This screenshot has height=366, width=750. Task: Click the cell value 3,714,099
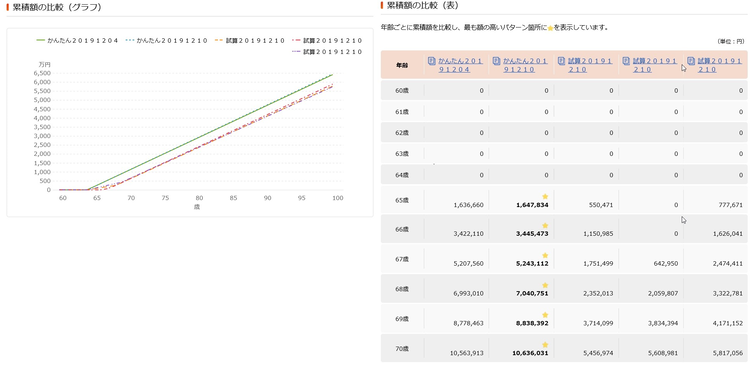click(598, 323)
